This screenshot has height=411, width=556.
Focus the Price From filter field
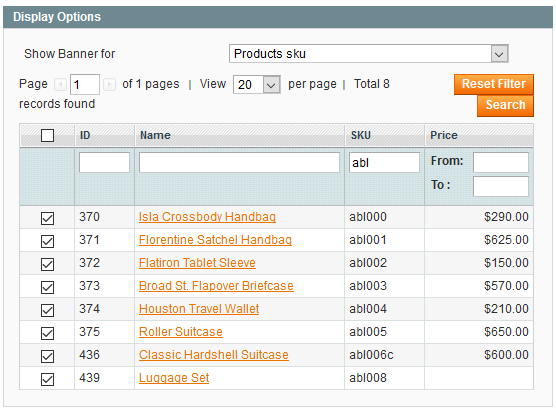[501, 162]
